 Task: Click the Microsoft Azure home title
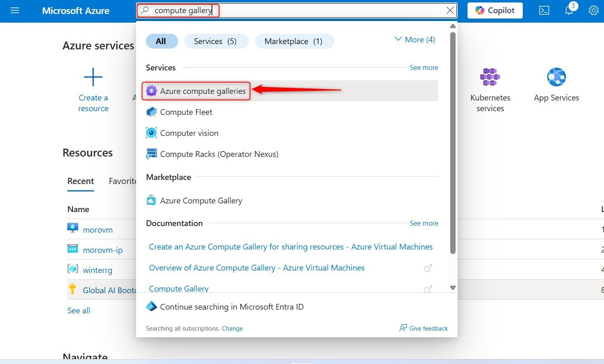click(76, 11)
